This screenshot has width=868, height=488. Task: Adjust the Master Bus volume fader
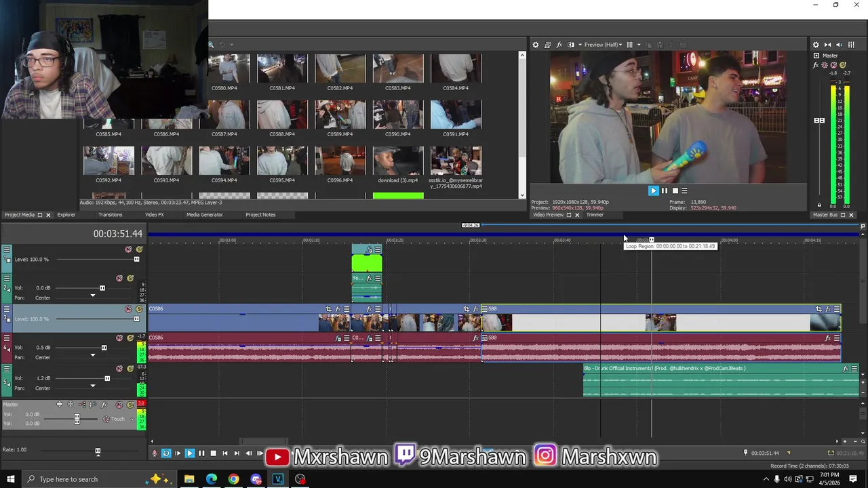[819, 121]
